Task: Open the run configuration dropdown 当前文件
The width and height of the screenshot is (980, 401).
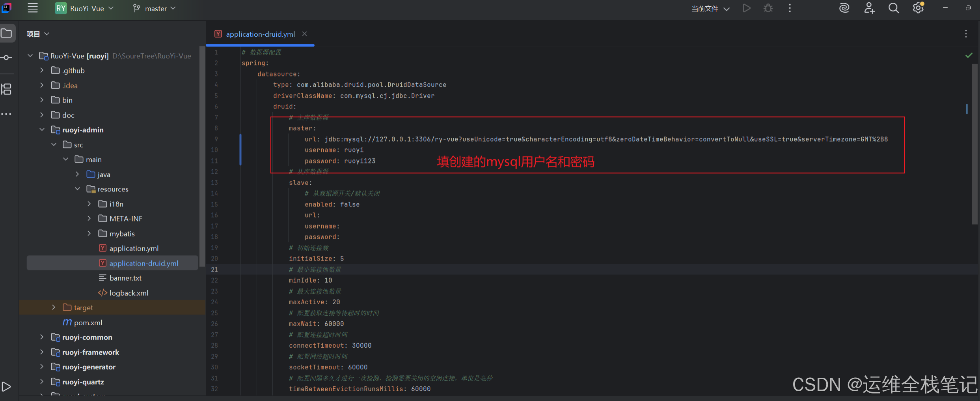Action: pyautogui.click(x=710, y=9)
